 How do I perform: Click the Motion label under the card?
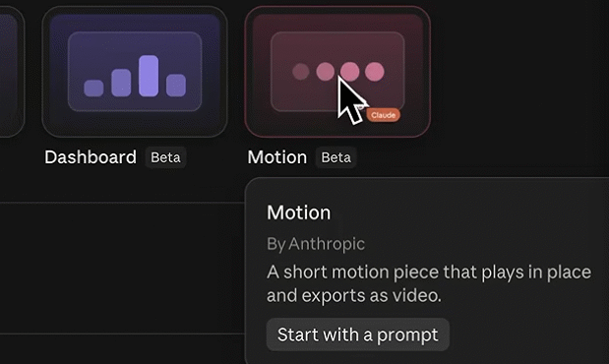coord(277,157)
